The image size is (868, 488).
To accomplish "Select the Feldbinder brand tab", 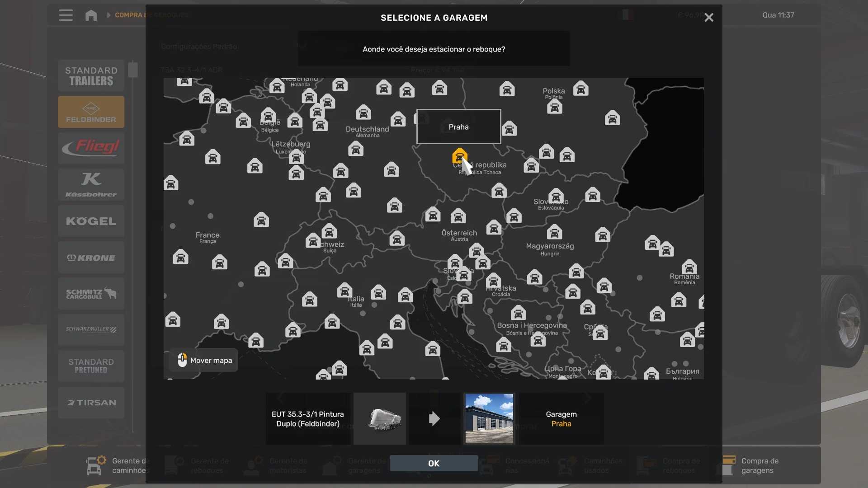I will click(91, 112).
